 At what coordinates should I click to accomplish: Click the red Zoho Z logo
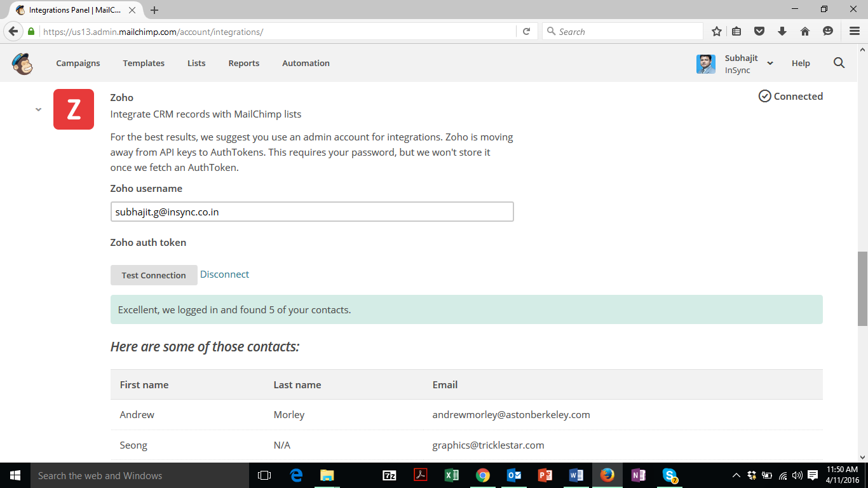(x=74, y=109)
